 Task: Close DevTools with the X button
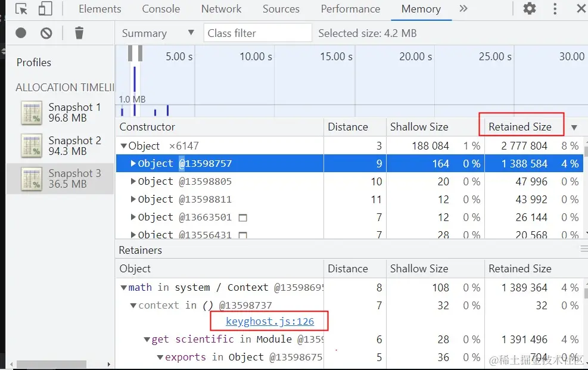click(581, 8)
